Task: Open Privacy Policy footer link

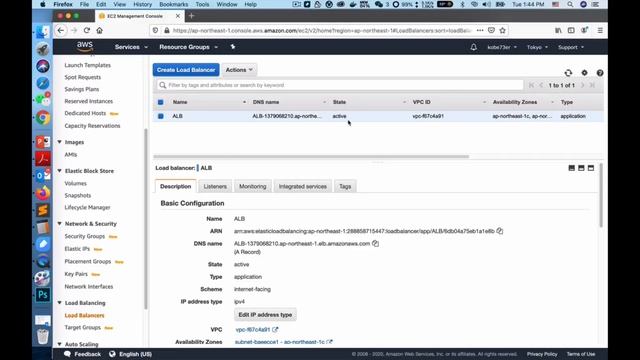Action: [542, 354]
